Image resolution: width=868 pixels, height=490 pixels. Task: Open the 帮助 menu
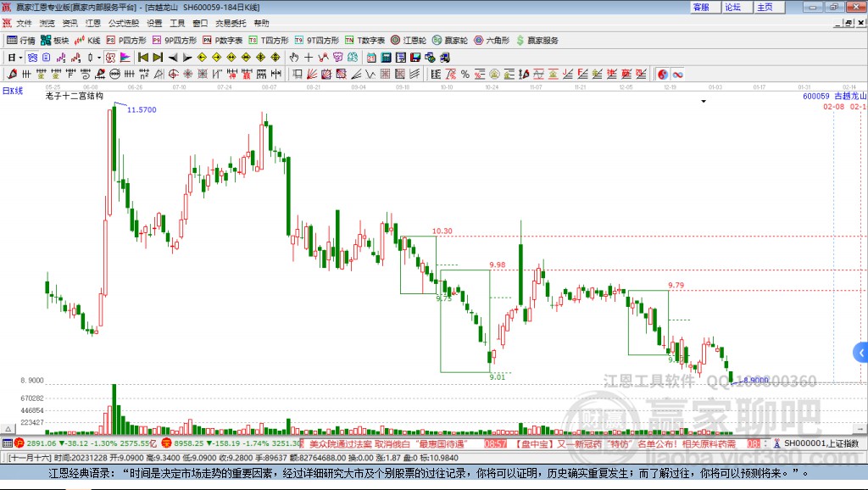pos(261,23)
